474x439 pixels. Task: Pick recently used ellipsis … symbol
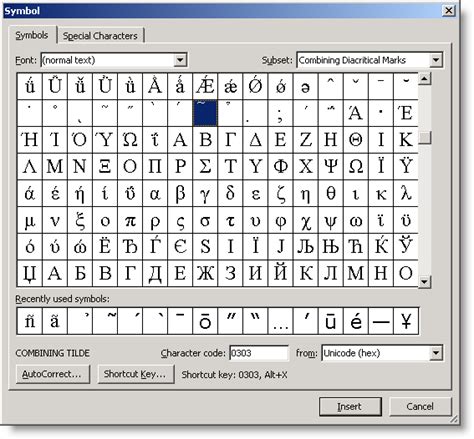point(280,321)
